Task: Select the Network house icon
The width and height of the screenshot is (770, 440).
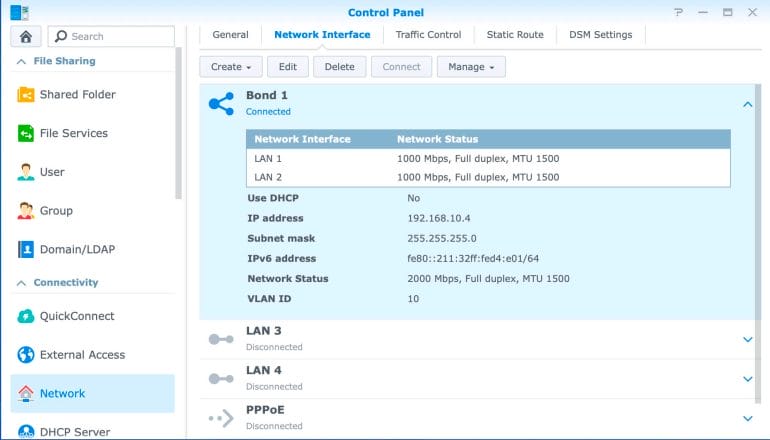Action: (x=26, y=393)
